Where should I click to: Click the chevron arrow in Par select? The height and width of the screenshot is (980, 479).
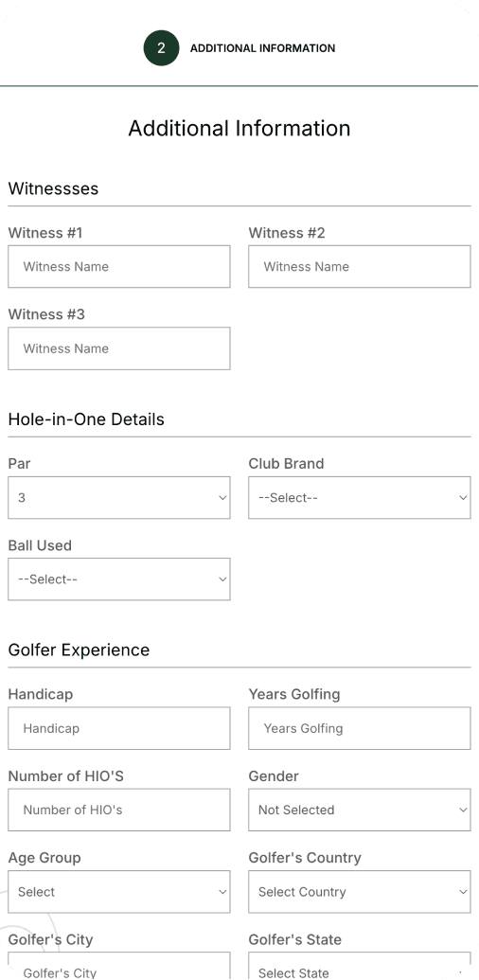click(x=222, y=498)
